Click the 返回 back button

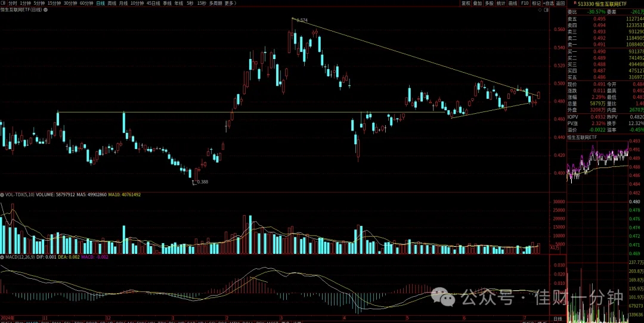pyautogui.click(x=561, y=3)
